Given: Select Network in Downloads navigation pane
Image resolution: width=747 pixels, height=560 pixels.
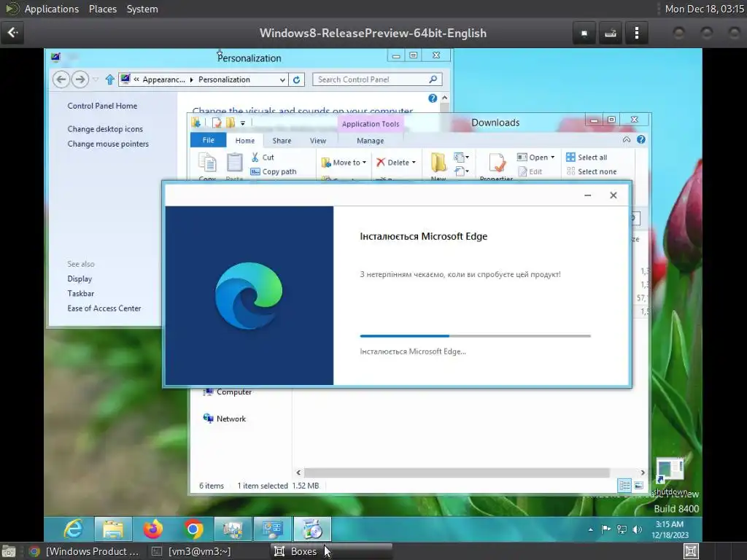Looking at the screenshot, I should pos(225,419).
